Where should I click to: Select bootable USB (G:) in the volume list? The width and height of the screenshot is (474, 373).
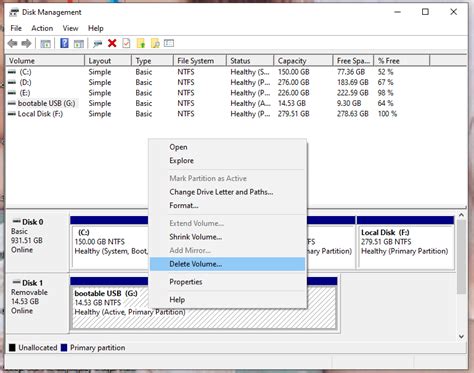click(47, 103)
